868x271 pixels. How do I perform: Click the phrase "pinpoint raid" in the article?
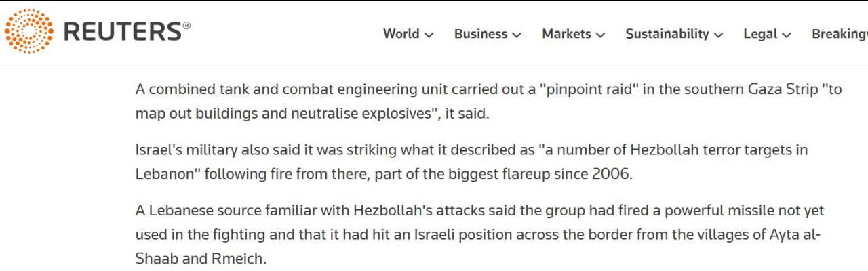pos(587,89)
